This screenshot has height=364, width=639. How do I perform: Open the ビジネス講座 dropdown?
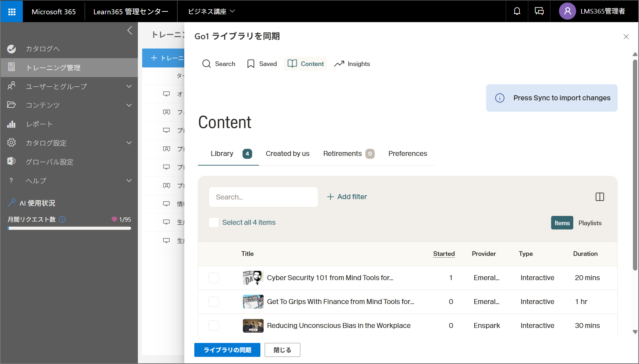click(x=211, y=11)
